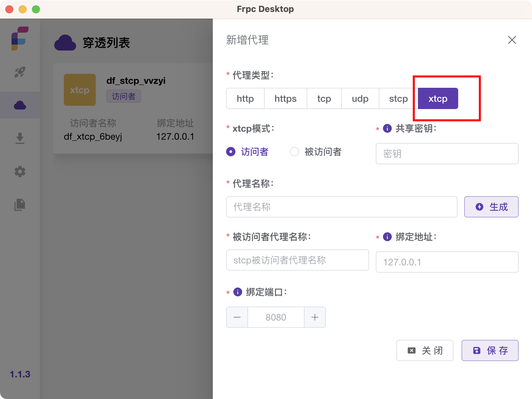Choose the 访问者 xtcp mode radio
Image resolution: width=532 pixels, height=399 pixels.
(x=247, y=152)
